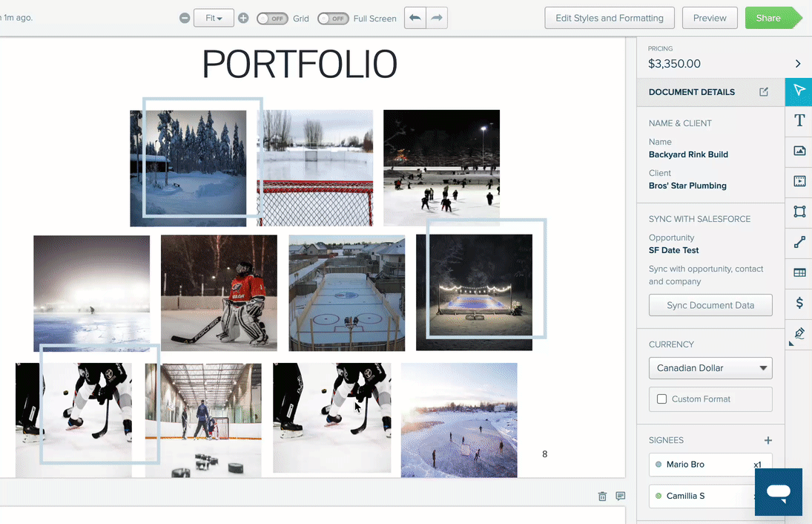Open page comments icon
The image size is (812, 524).
click(x=621, y=496)
